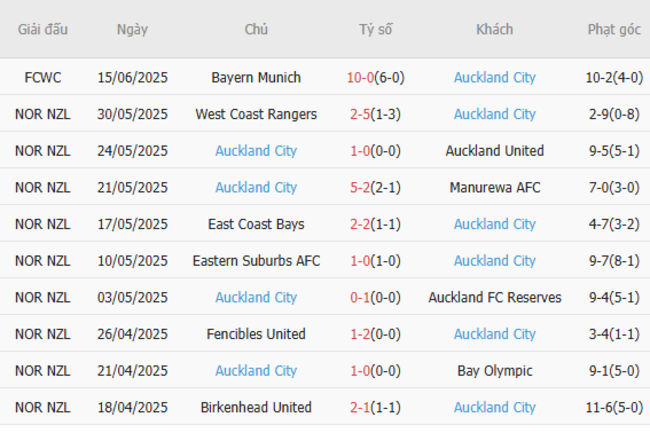Click the FCWC competition label
The width and height of the screenshot is (650, 433).
point(43,77)
